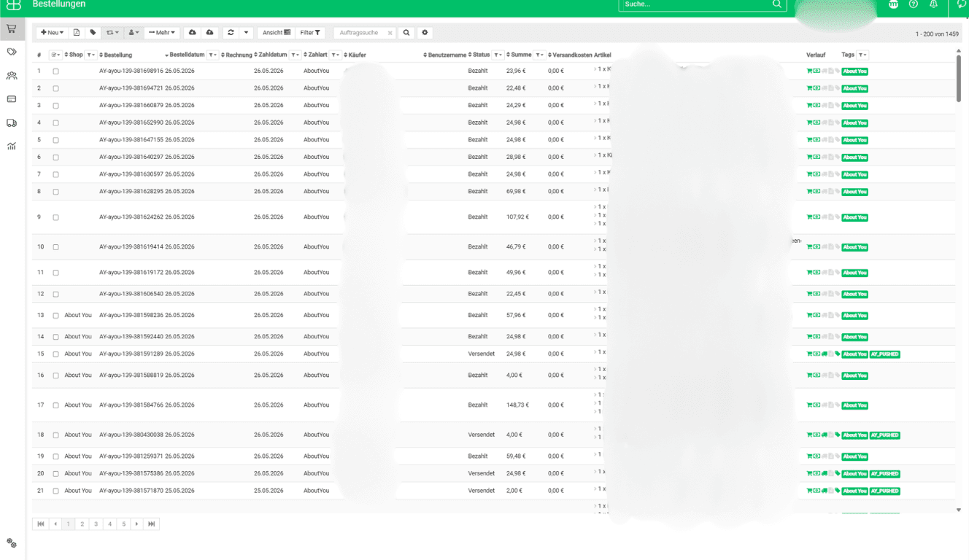Open settings gears at sidebar bottom
969x560 pixels.
coord(12,543)
